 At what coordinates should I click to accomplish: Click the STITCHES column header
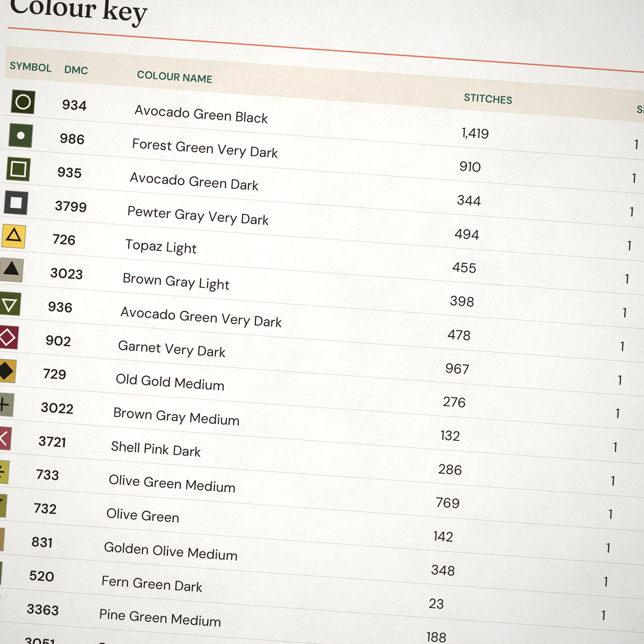488,99
